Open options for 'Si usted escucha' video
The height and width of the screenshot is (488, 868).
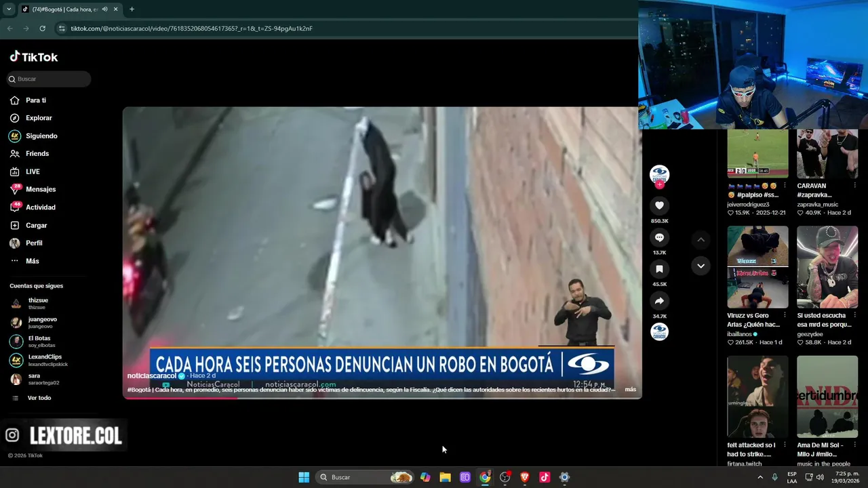pos(854,315)
